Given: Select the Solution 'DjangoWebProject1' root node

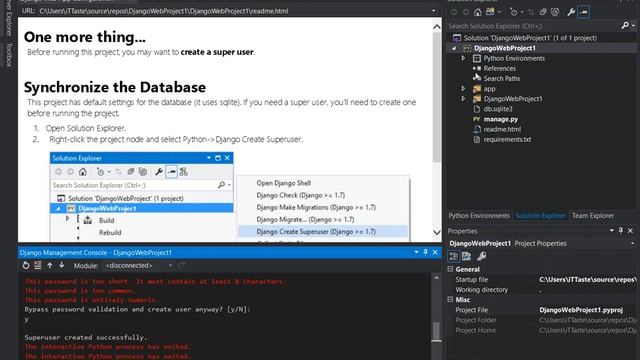Looking at the screenshot, I should click(x=530, y=38).
